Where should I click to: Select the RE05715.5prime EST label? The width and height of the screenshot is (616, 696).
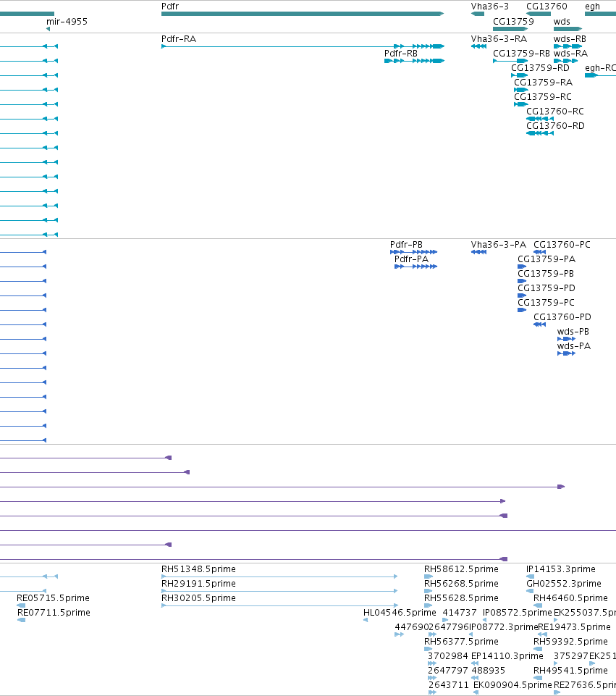[53, 598]
